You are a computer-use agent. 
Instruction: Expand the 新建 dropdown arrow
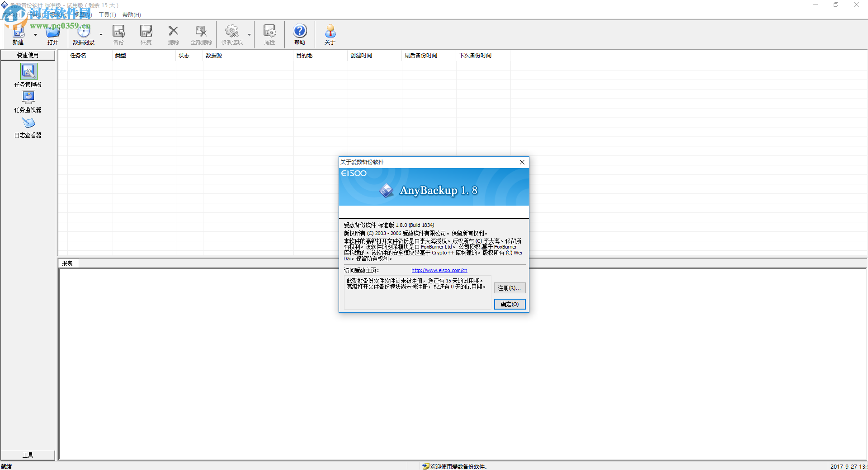(35, 35)
